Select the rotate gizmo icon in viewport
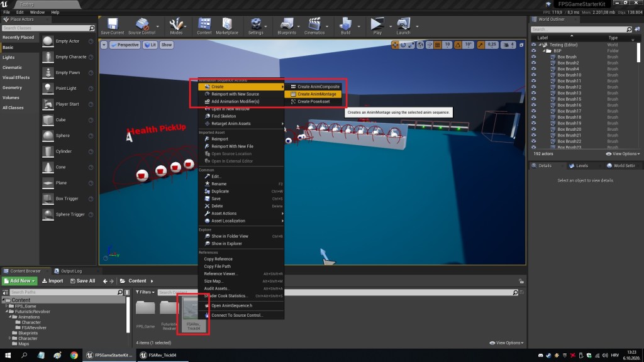 (404, 45)
